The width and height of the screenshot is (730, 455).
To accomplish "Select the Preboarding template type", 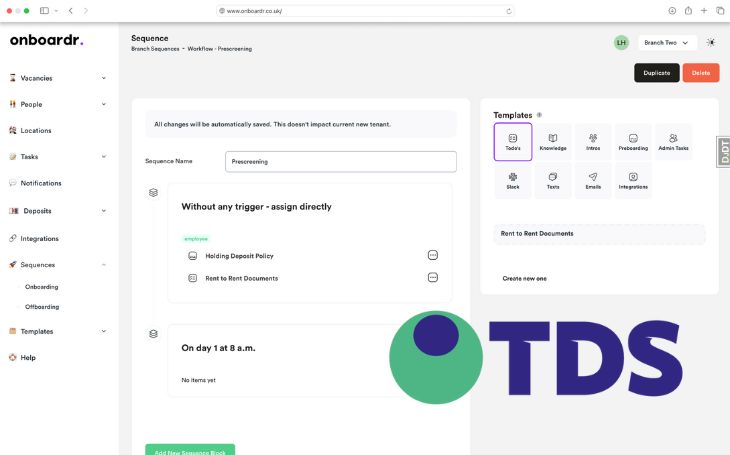I will [633, 142].
